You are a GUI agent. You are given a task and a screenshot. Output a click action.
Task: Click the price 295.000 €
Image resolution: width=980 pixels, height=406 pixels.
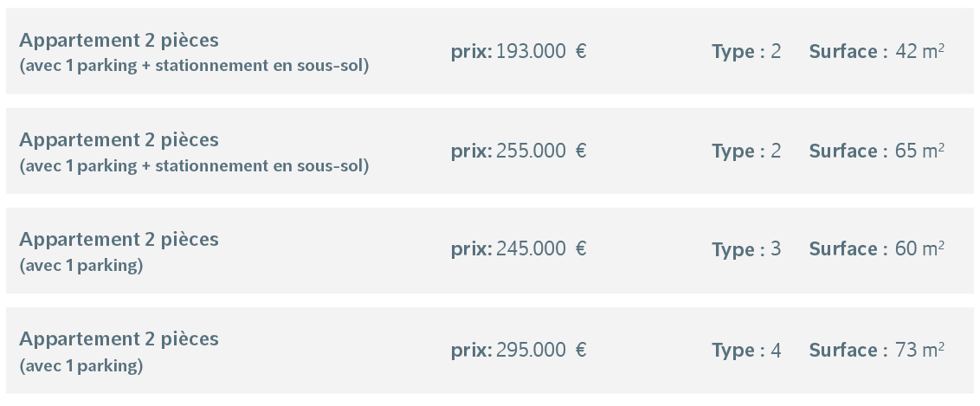click(x=541, y=350)
